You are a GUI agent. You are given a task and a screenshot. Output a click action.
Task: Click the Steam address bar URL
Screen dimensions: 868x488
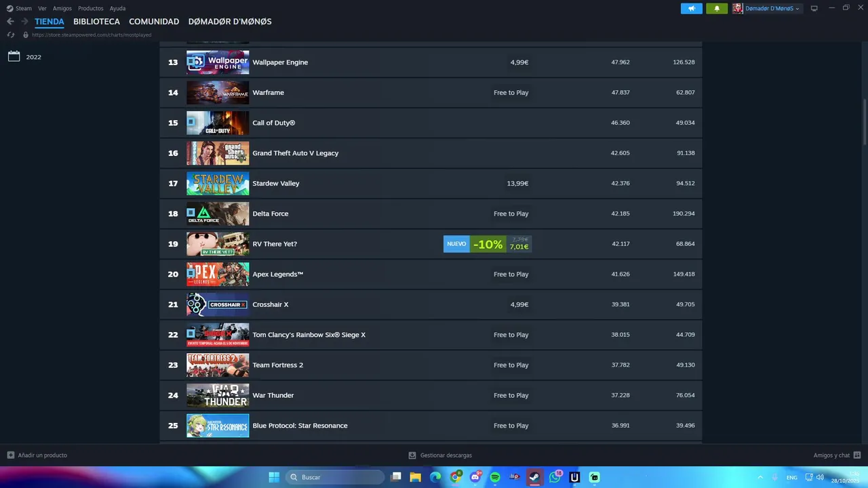pos(92,35)
